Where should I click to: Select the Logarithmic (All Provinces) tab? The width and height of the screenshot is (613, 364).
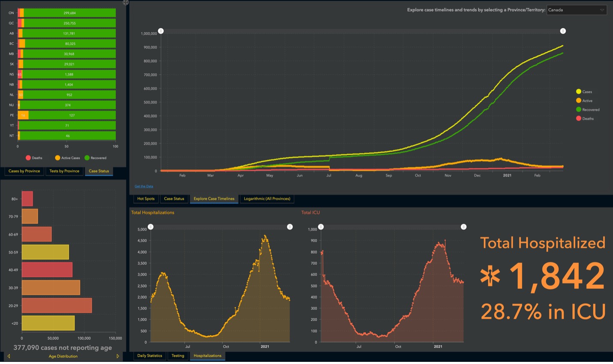[267, 199]
